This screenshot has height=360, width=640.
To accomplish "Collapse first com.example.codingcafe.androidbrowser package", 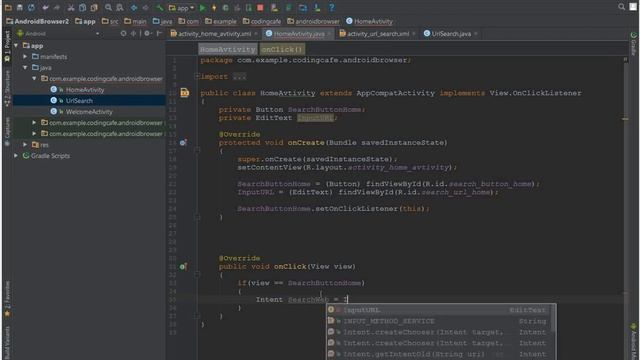I will click(x=34, y=78).
